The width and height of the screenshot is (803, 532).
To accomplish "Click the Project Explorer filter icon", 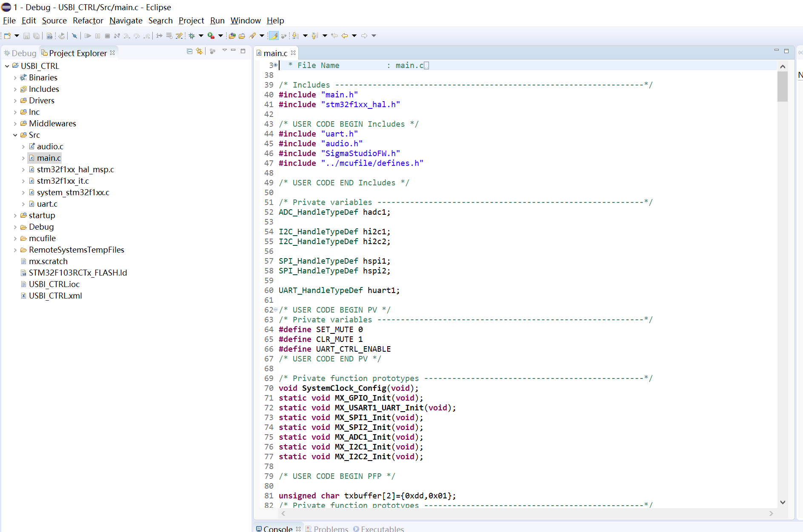I will (x=213, y=51).
